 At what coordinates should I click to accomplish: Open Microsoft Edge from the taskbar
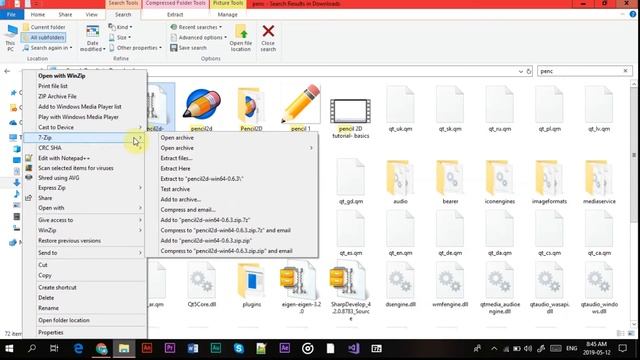(x=78, y=349)
